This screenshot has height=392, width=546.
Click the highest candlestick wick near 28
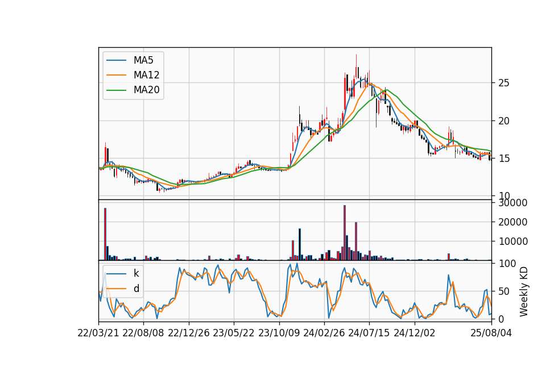356,66
